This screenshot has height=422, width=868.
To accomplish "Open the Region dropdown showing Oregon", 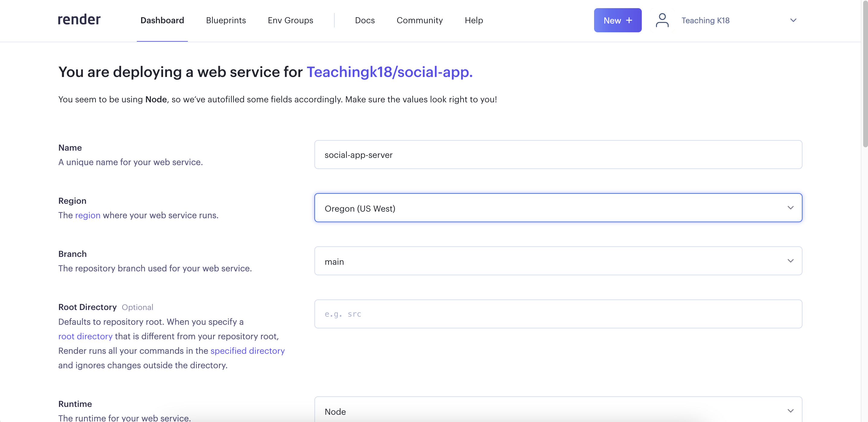I will point(558,208).
